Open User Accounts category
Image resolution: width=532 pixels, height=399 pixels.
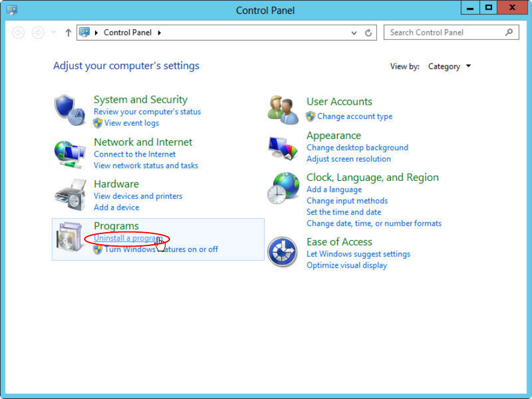click(x=340, y=102)
